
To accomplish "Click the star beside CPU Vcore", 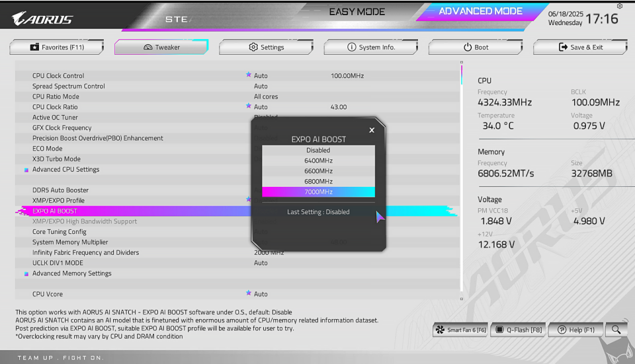I will (248, 293).
